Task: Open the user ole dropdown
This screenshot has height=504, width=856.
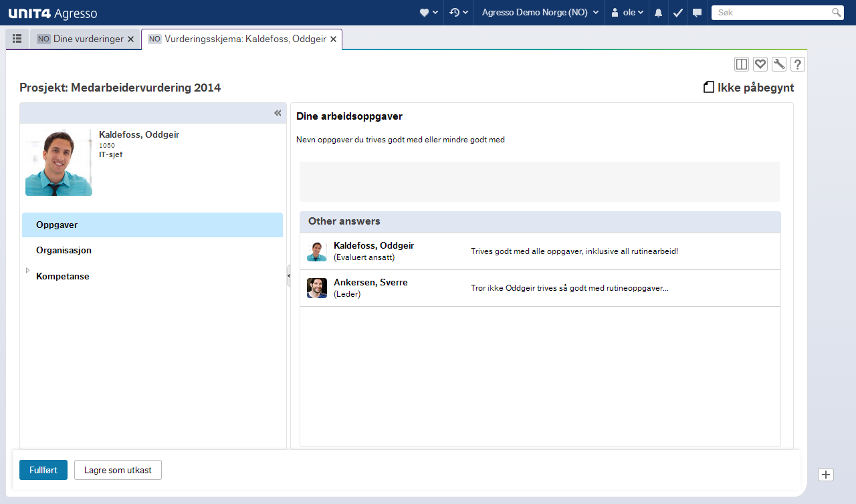Action: 627,13
